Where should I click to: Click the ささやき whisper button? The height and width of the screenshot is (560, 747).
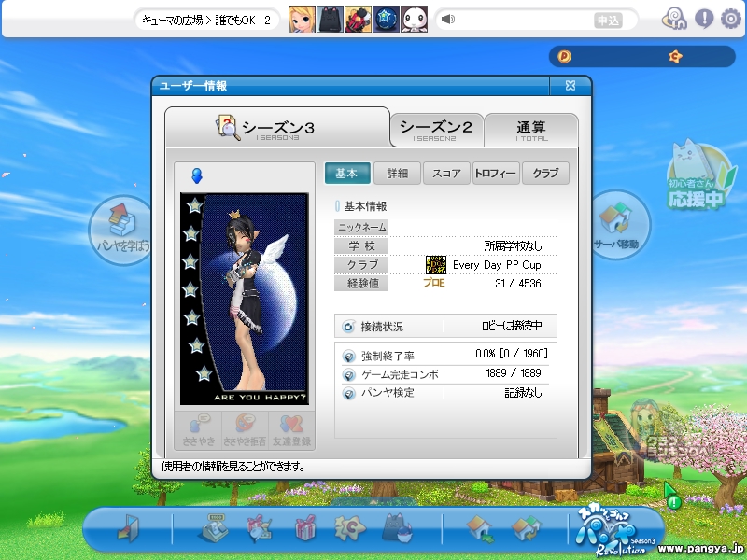click(x=198, y=430)
